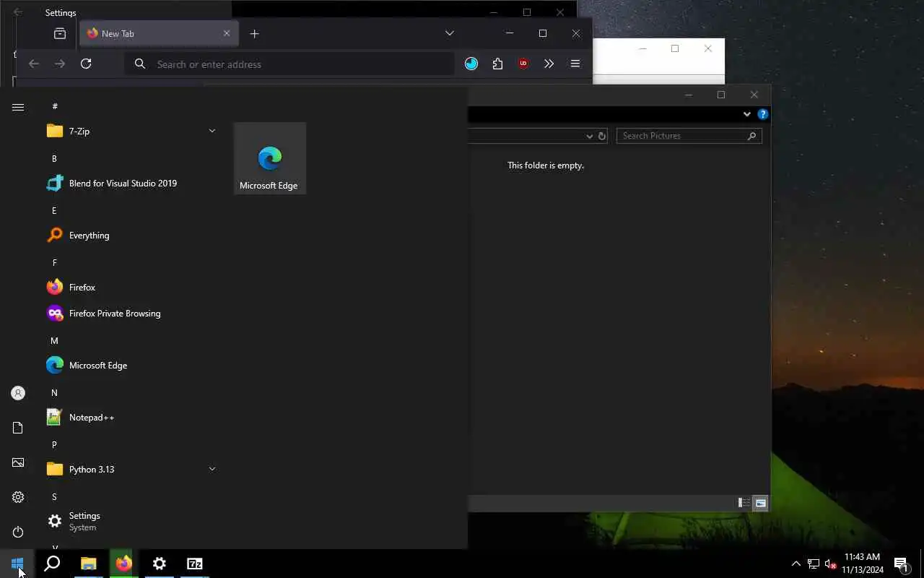This screenshot has width=924, height=578.
Task: Switch Explorer to large icons view
Action: [x=760, y=503]
